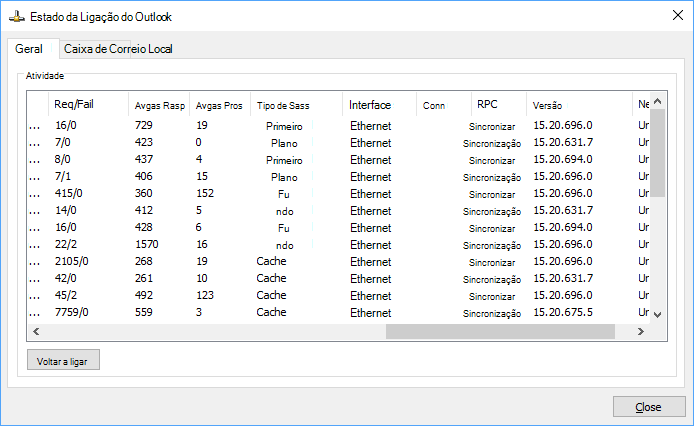Select the row with Req/Fail 7/1
694x426 pixels.
click(339, 177)
